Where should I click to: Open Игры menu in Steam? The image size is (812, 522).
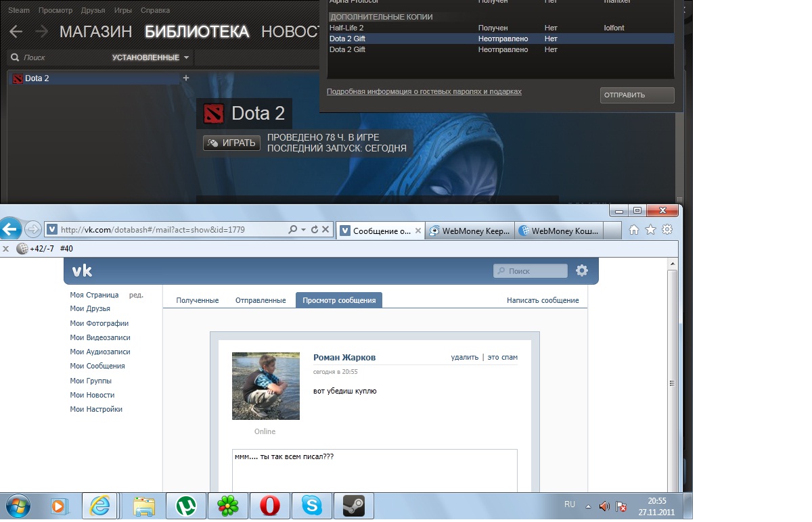click(123, 11)
